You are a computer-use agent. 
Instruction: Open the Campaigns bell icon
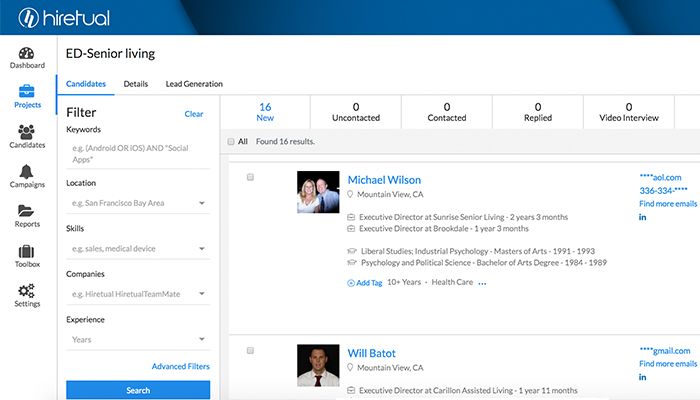pos(27,171)
